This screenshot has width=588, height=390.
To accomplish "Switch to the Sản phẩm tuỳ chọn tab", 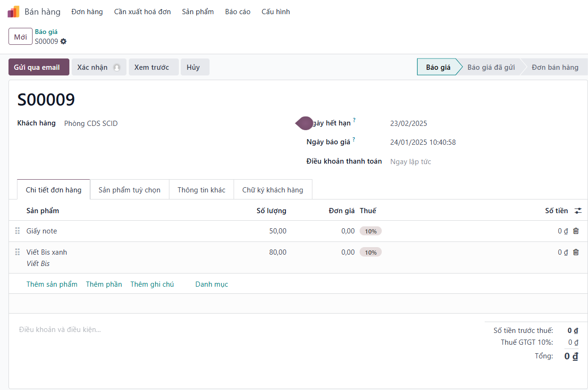I will tap(129, 190).
